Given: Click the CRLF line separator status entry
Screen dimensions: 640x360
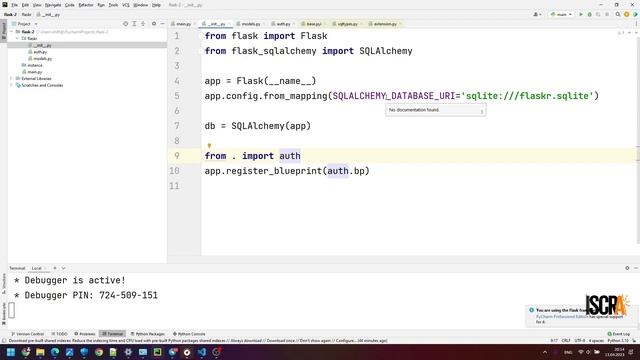Looking at the screenshot, I should tap(566, 340).
